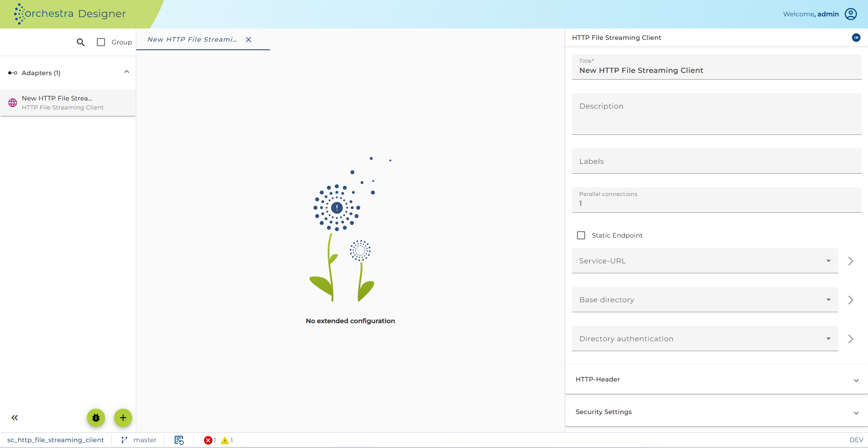868x448 pixels.
Task: Click the Welcome, admin text
Action: [x=811, y=14]
